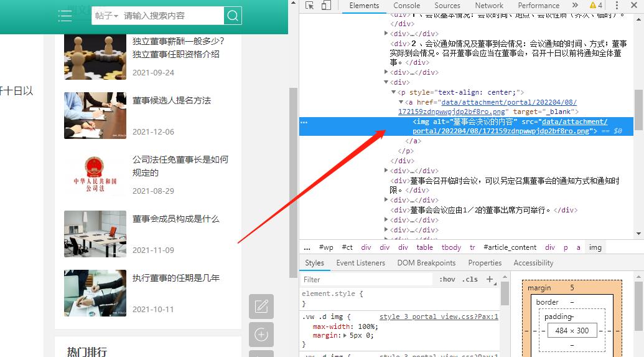Image resolution: width=644 pixels, height=357 pixels.
Task: Click the handshake meeting thumbnail for 董事候选人
Action: [95, 115]
